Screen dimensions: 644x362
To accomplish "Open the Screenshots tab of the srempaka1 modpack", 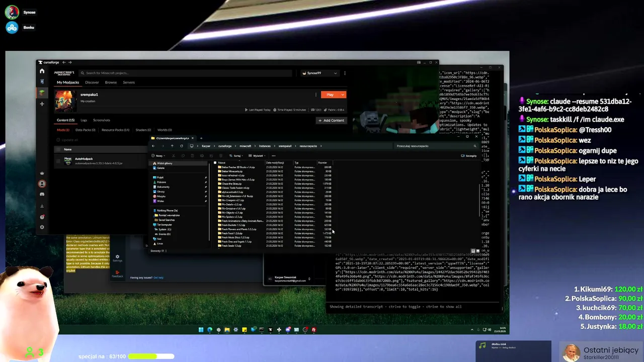I will (x=102, y=120).
